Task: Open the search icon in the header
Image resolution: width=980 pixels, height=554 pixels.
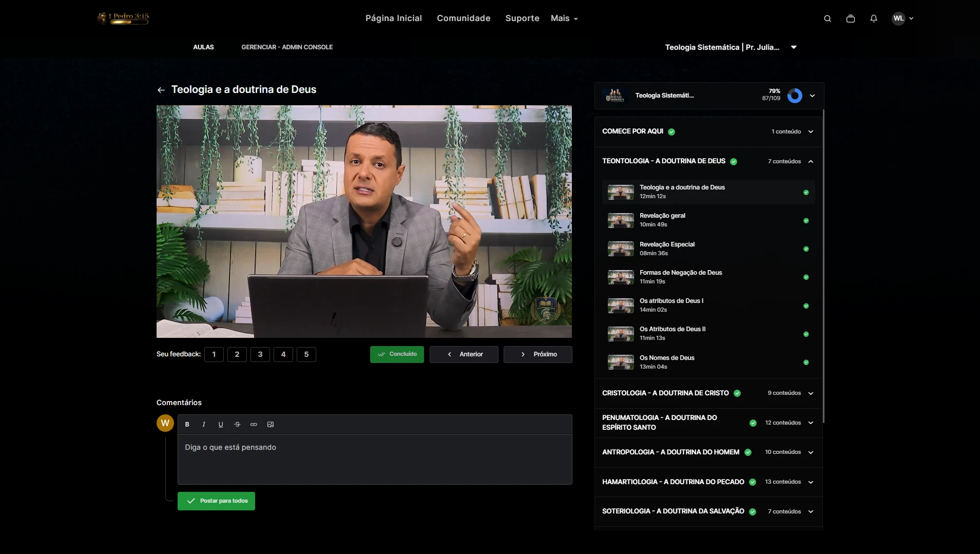Action: [828, 18]
